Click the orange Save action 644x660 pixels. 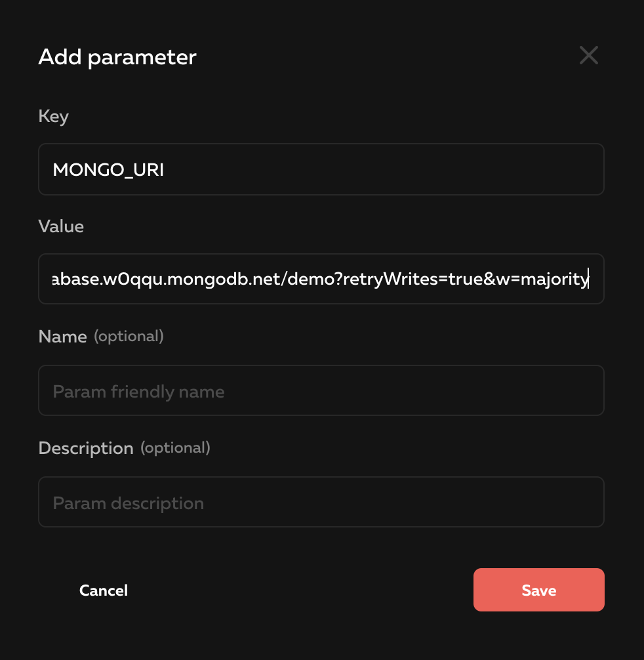[538, 590]
